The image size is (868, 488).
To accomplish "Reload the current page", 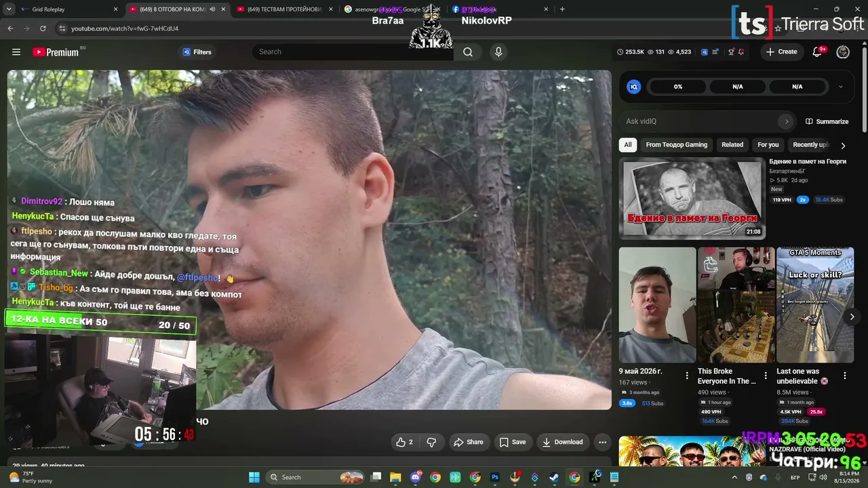I will (43, 28).
